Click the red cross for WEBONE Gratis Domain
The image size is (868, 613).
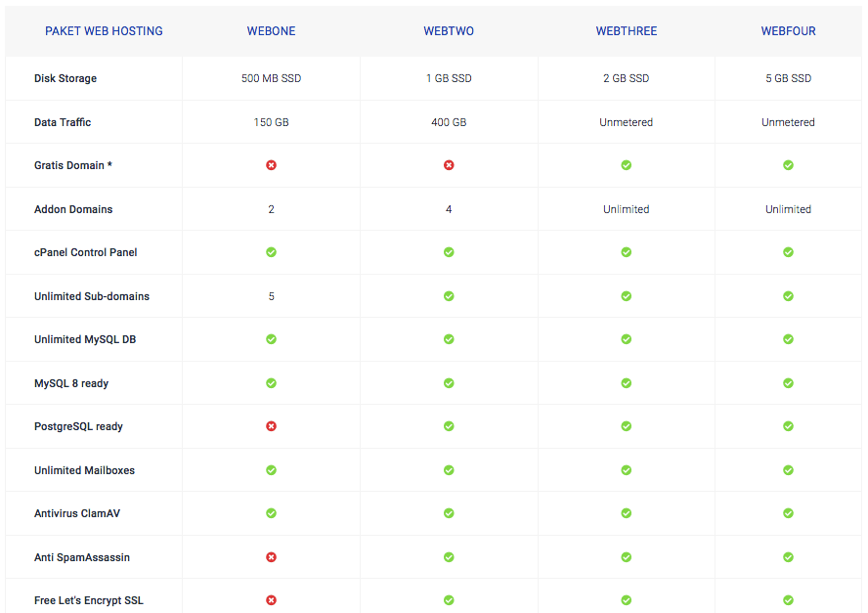pos(271,165)
